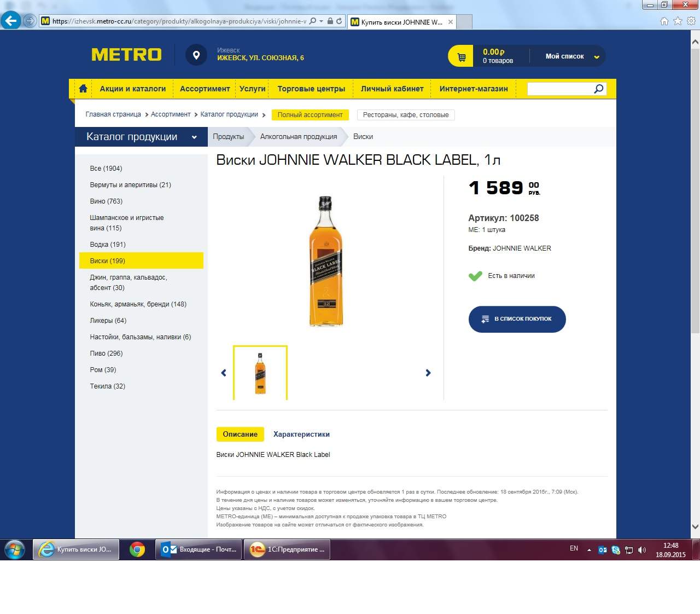Screen dimensions: 700x614
Task: Click the browser forward arrow
Action: pyautogui.click(x=30, y=21)
